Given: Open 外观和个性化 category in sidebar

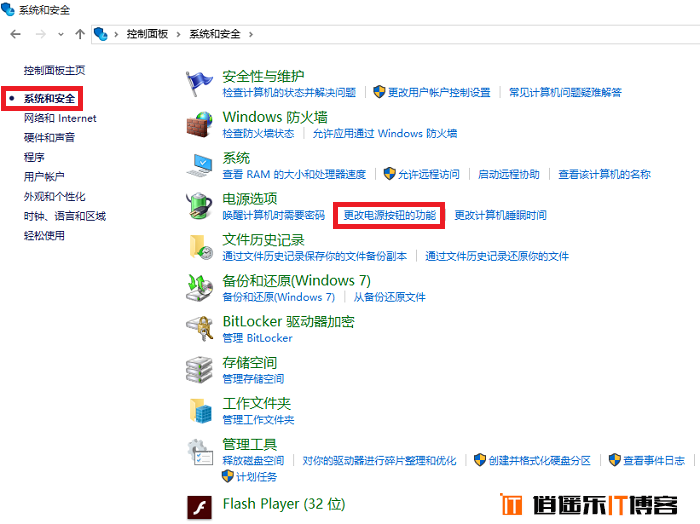Looking at the screenshot, I should (54, 196).
